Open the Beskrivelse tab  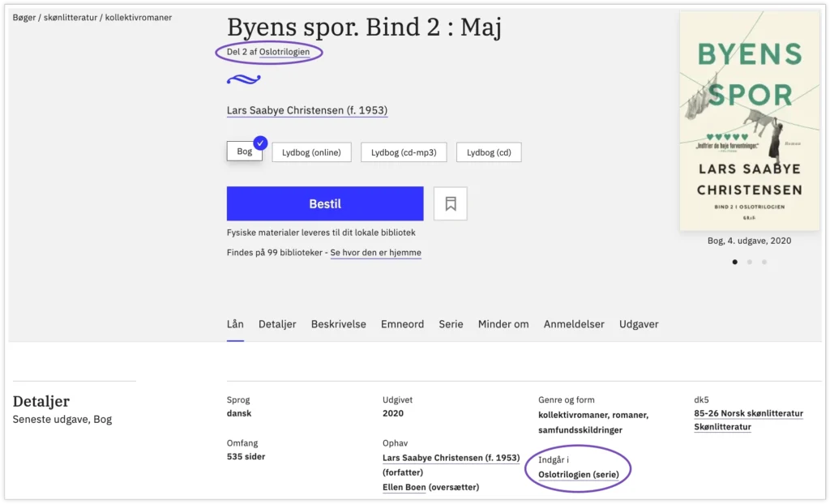pos(338,324)
